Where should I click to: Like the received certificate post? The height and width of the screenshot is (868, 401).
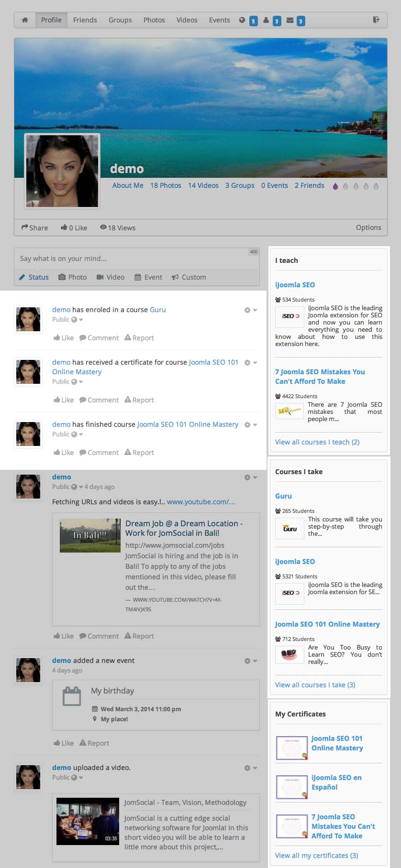point(64,400)
